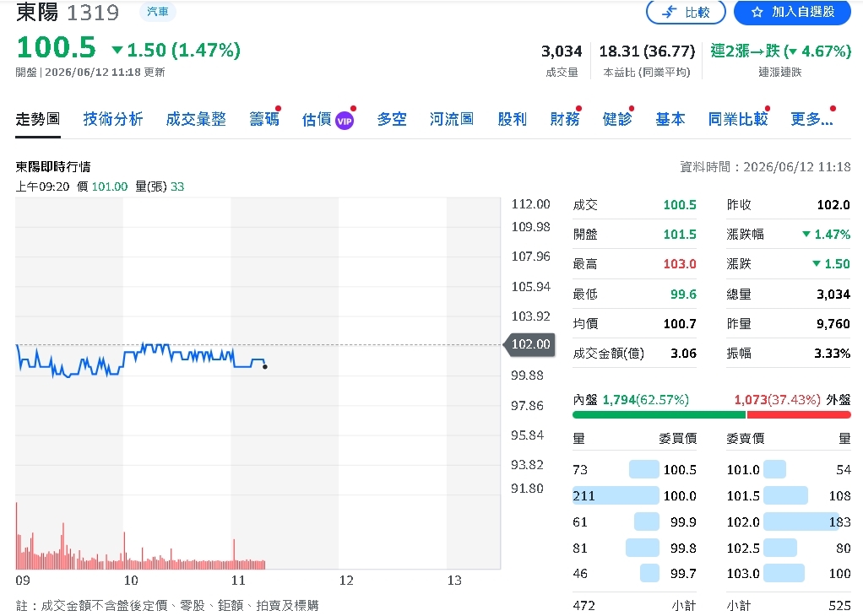This screenshot has height=616, width=863.
Task: Click the 外盤 1,073(37.43%) label
Action: [x=793, y=399]
